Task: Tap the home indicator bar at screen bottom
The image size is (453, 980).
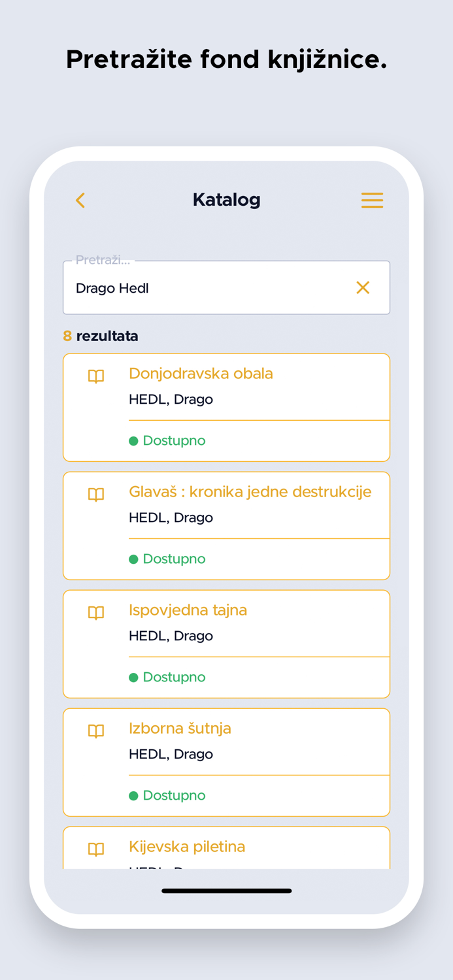Action: pyautogui.click(x=226, y=890)
